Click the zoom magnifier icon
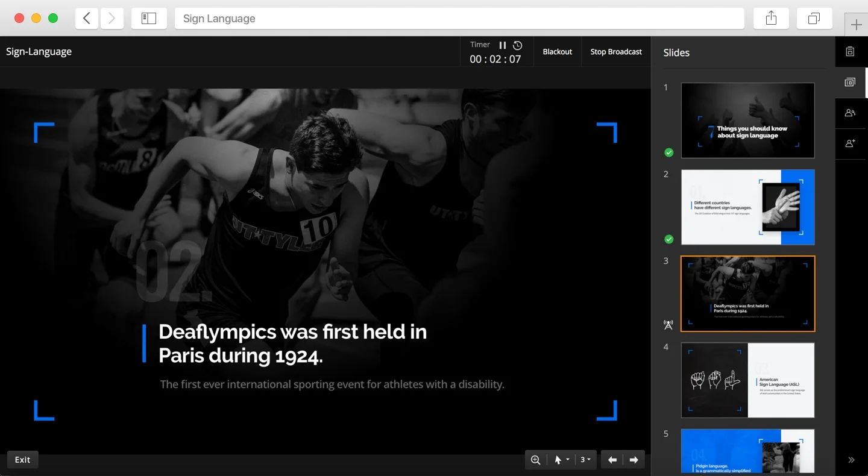Image resolution: width=868 pixels, height=476 pixels. pyautogui.click(x=535, y=460)
